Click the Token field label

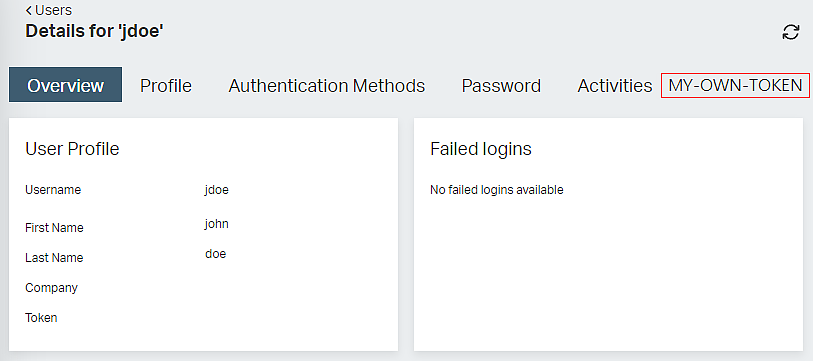tap(41, 317)
